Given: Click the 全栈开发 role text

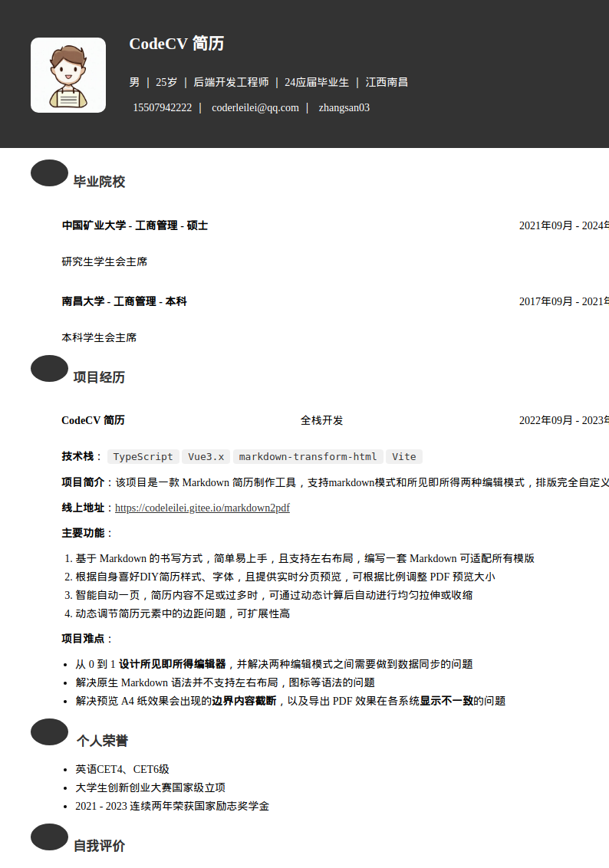Looking at the screenshot, I should (x=321, y=420).
